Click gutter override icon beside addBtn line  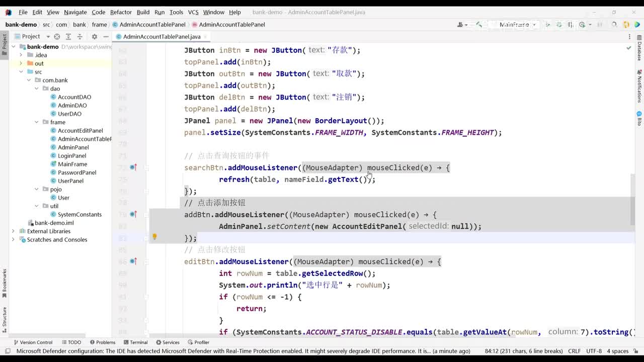coord(133,214)
